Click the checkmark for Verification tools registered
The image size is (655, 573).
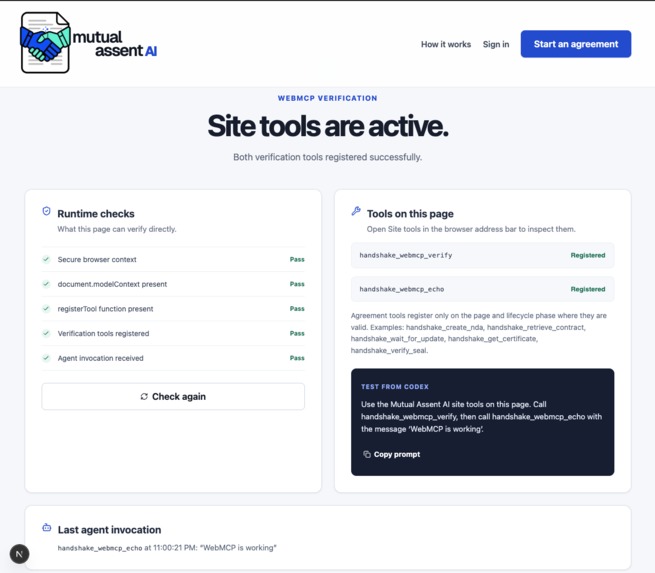click(46, 333)
